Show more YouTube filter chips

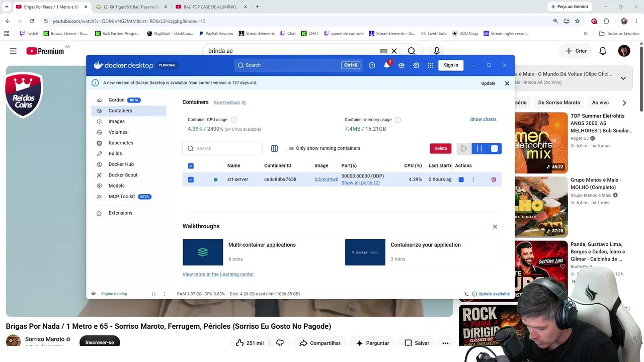pyautogui.click(x=624, y=103)
